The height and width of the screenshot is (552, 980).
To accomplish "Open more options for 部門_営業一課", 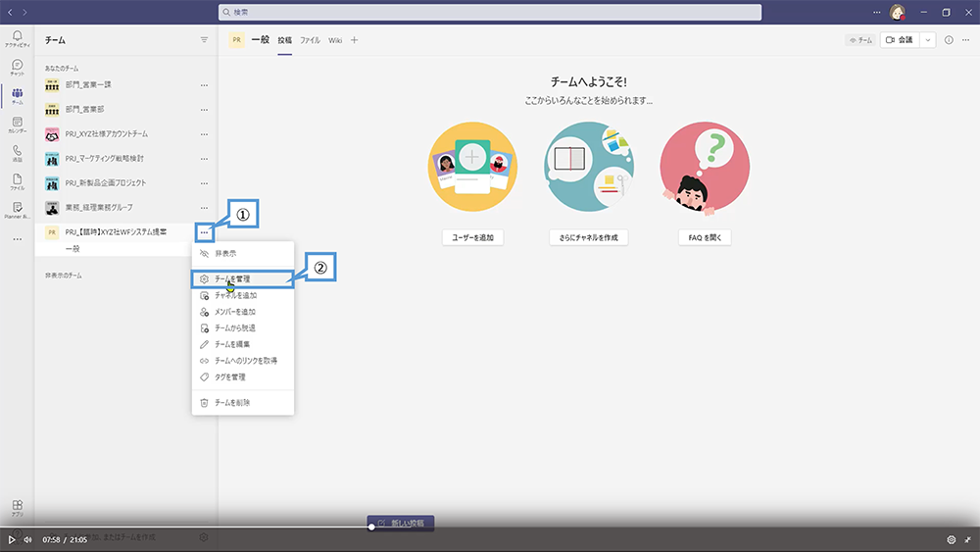I will (205, 85).
